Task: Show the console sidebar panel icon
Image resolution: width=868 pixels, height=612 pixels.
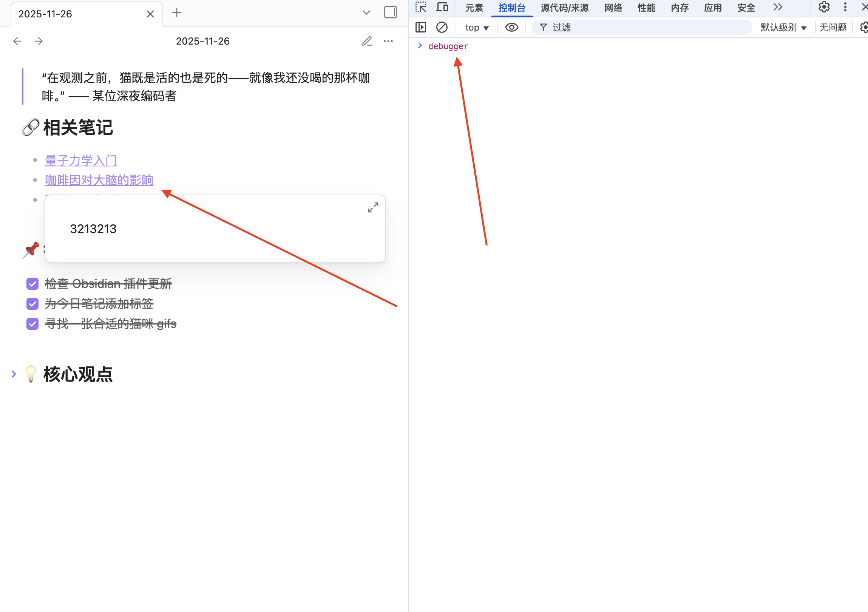Action: tap(420, 27)
